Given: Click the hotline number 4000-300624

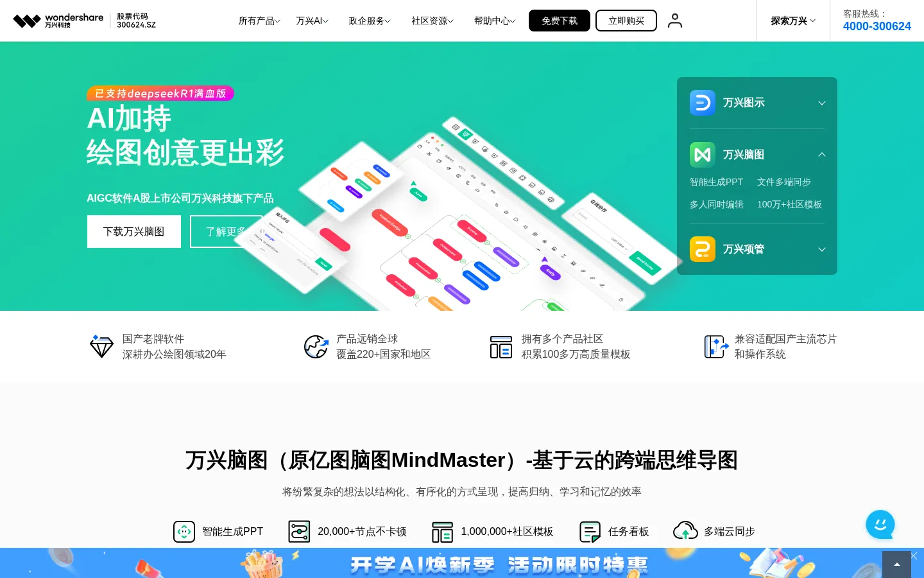Looking at the screenshot, I should click(x=877, y=26).
